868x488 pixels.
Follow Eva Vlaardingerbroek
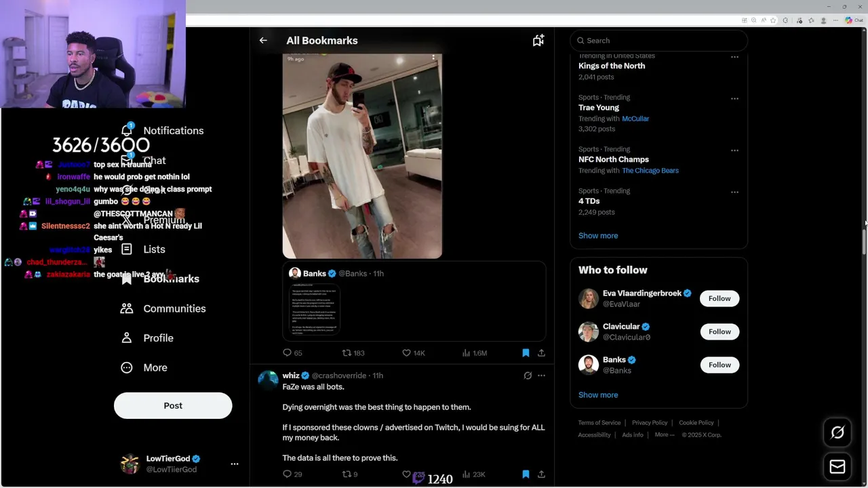pyautogui.click(x=719, y=299)
